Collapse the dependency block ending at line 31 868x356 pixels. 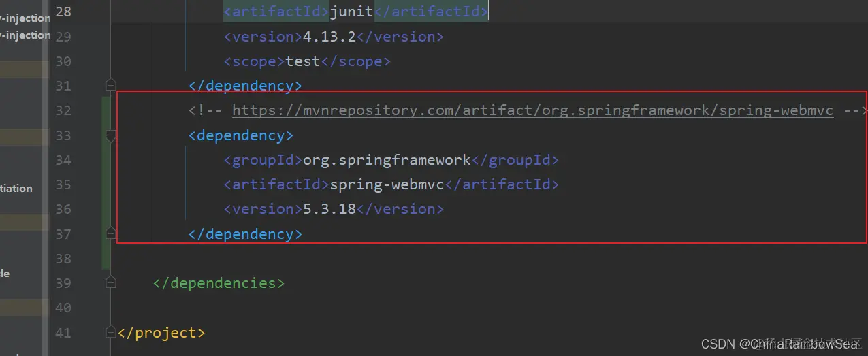click(x=111, y=84)
